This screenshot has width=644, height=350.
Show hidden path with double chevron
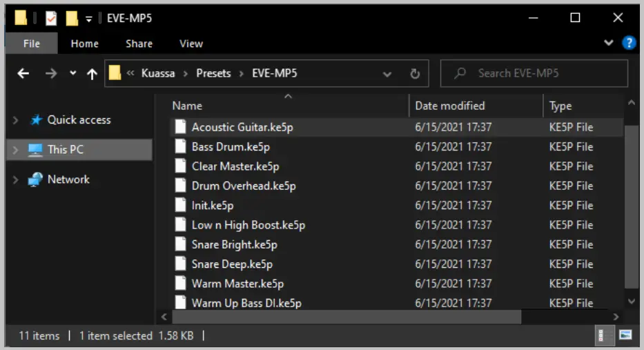tap(130, 73)
